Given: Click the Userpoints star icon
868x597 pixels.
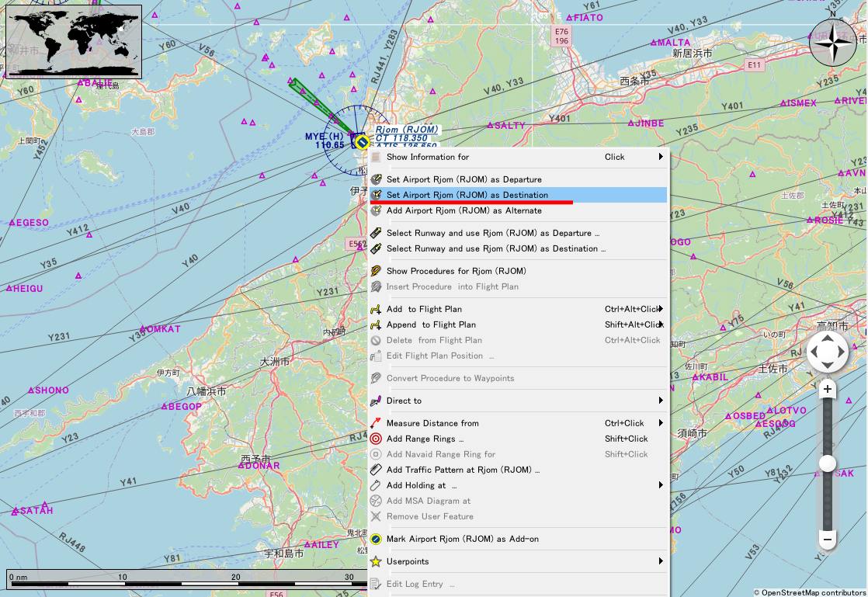Looking at the screenshot, I should 376,561.
